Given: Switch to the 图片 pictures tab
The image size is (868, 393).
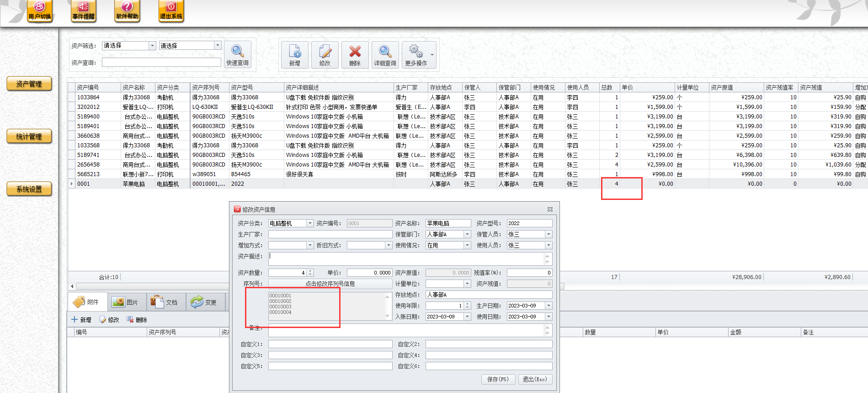Looking at the screenshot, I should click(x=127, y=302).
